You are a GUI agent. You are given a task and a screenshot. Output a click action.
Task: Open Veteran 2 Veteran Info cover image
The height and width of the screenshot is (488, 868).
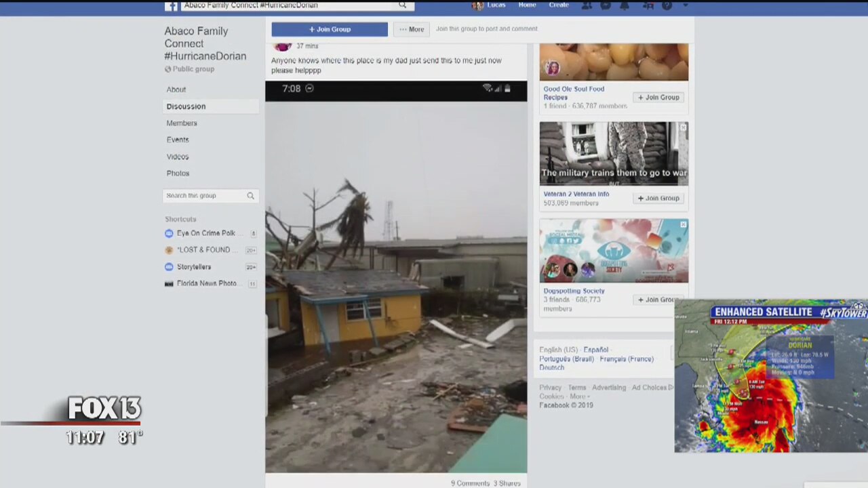614,154
